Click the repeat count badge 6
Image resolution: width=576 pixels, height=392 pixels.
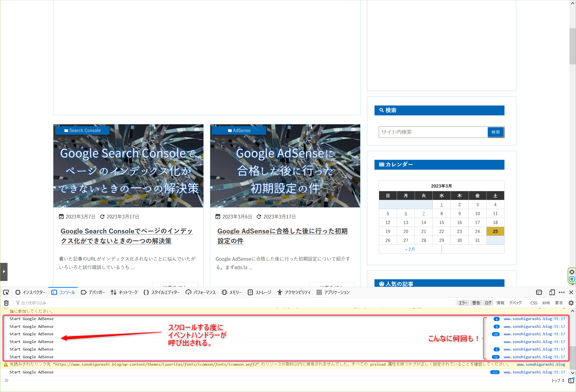(497, 319)
